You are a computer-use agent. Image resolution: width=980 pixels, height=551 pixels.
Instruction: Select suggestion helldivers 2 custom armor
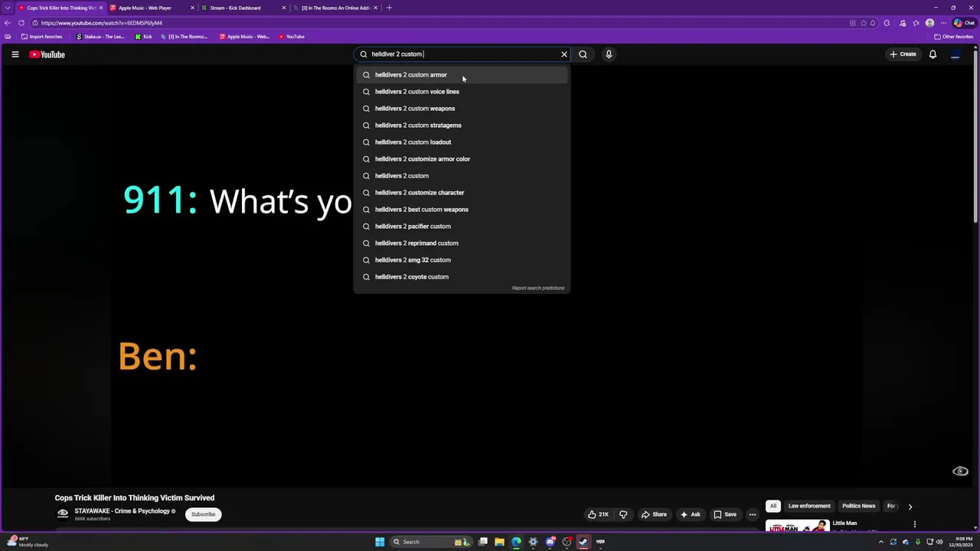[x=462, y=75]
